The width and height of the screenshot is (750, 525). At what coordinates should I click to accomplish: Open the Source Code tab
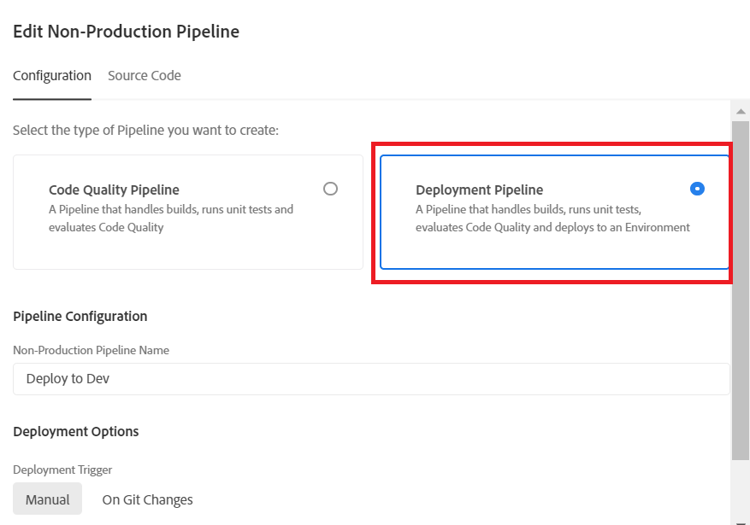(144, 76)
